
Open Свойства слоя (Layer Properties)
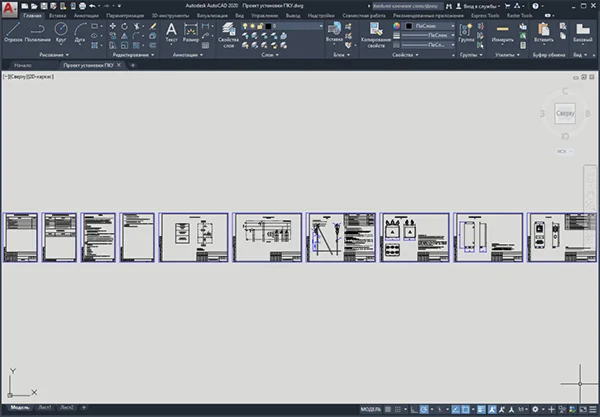[x=228, y=35]
